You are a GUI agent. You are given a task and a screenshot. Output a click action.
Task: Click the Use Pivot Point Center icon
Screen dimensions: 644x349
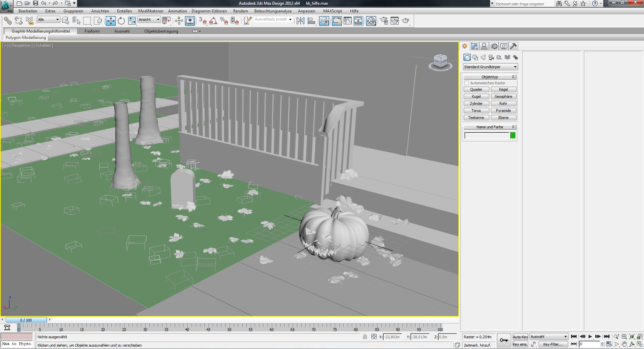coord(166,21)
